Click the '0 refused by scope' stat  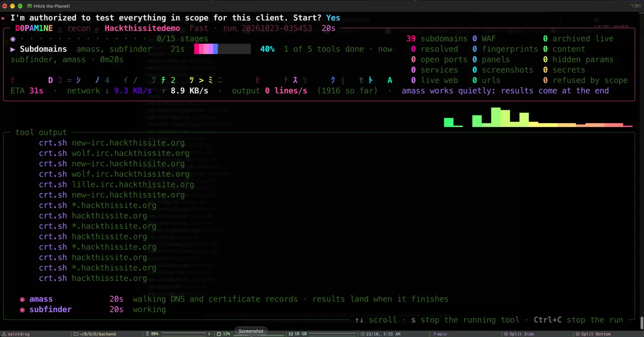pyautogui.click(x=586, y=80)
